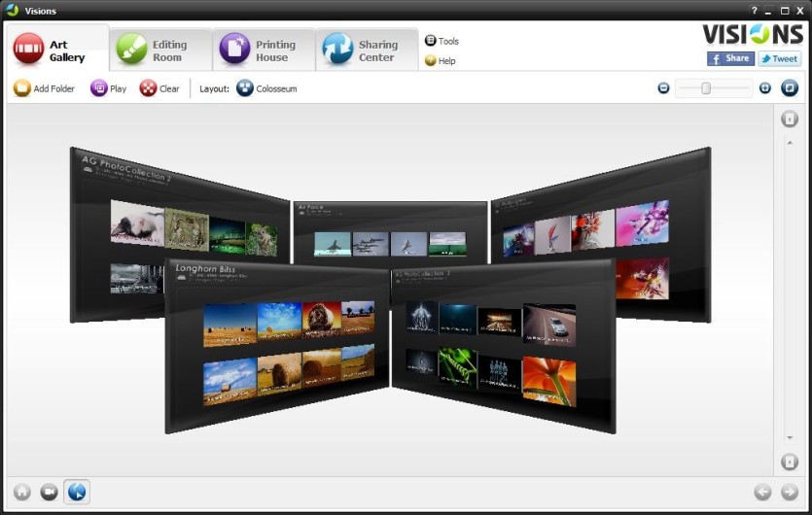Click the home icon in the bottom bar

point(22,491)
